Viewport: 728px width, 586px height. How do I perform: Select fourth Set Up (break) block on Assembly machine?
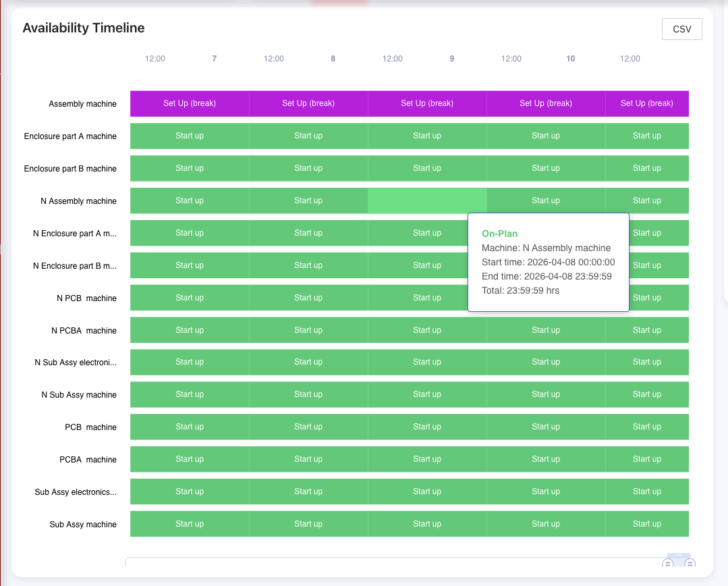(546, 103)
